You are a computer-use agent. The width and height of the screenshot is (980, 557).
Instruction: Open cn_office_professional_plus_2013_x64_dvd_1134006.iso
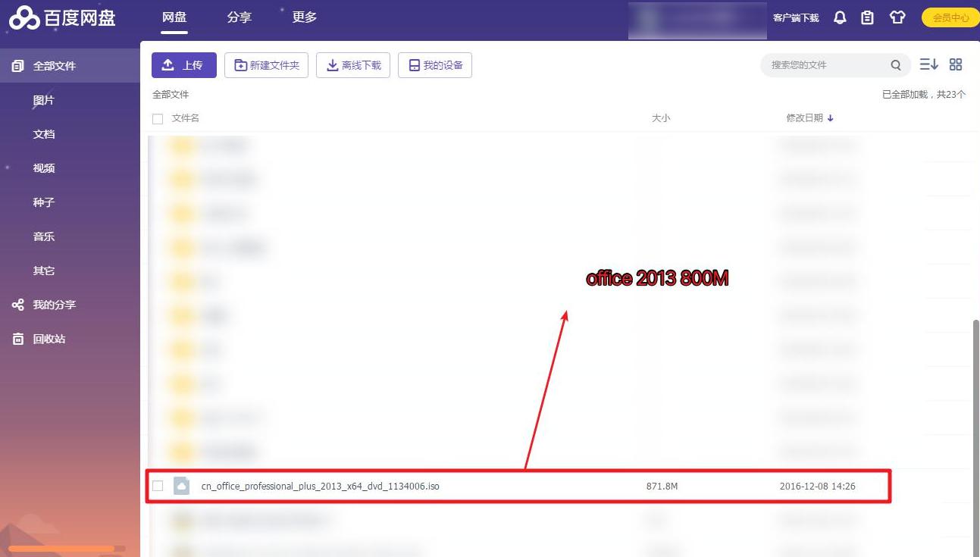321,486
